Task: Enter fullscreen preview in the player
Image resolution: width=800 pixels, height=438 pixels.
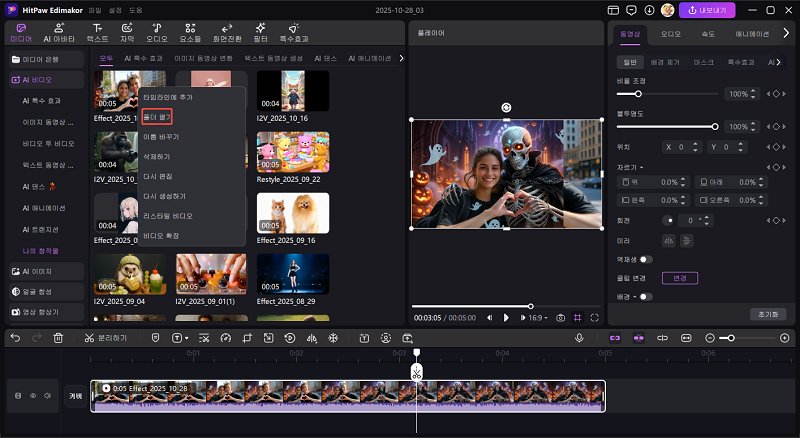Action: pyautogui.click(x=594, y=317)
